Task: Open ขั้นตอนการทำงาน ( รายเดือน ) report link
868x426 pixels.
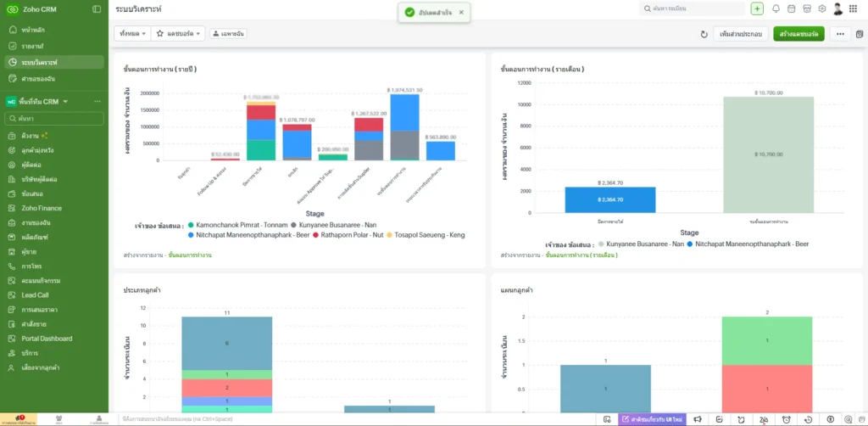Action: 581,255
